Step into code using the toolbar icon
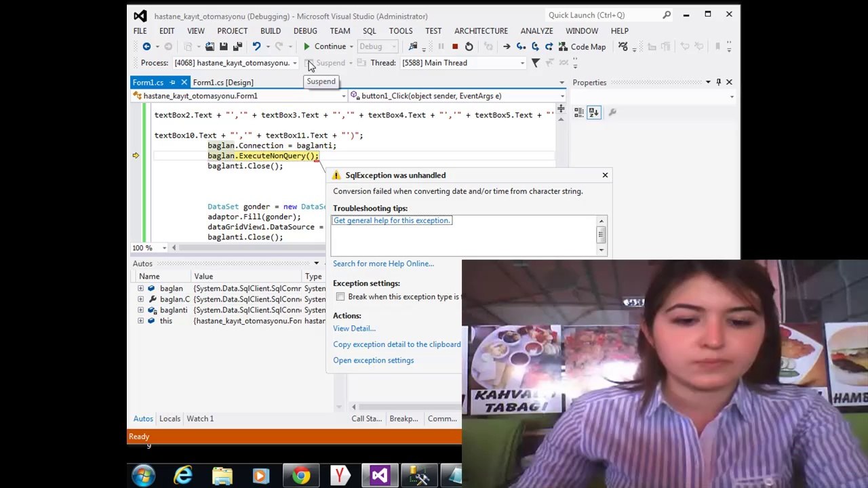 (x=521, y=47)
